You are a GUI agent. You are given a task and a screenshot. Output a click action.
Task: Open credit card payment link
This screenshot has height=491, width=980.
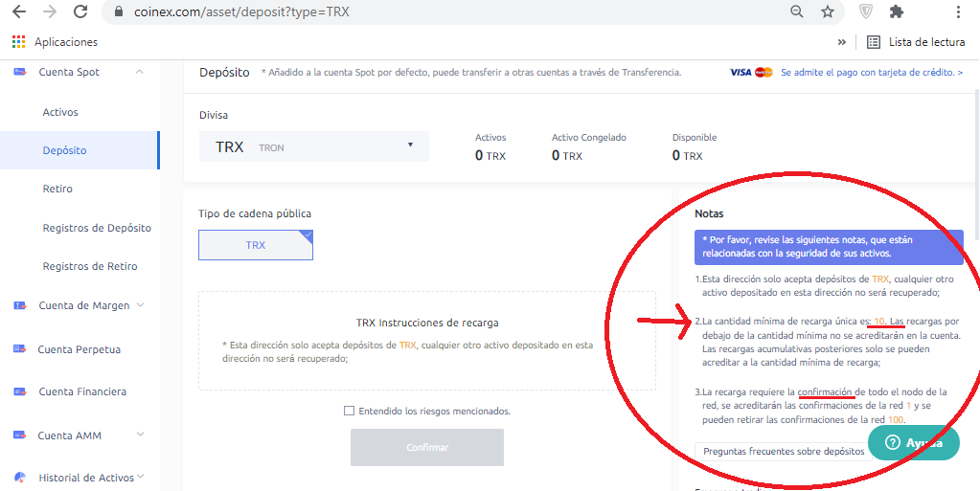click(871, 73)
